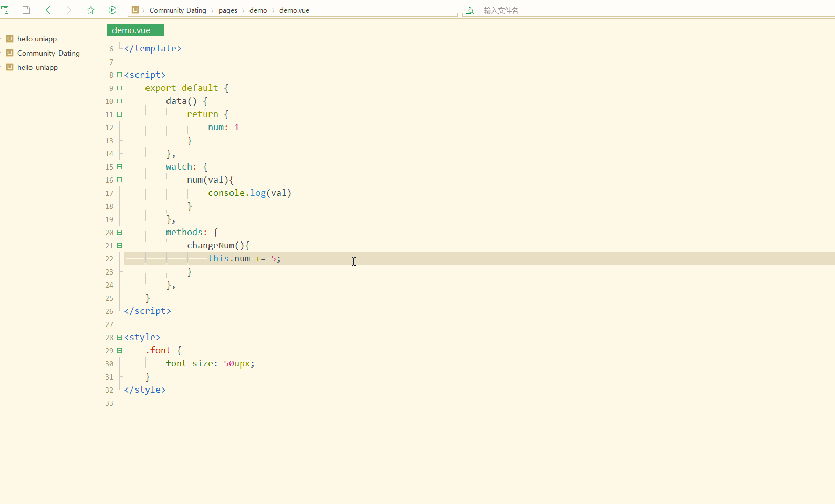Click the new file icon in toolbar

[x=5, y=10]
